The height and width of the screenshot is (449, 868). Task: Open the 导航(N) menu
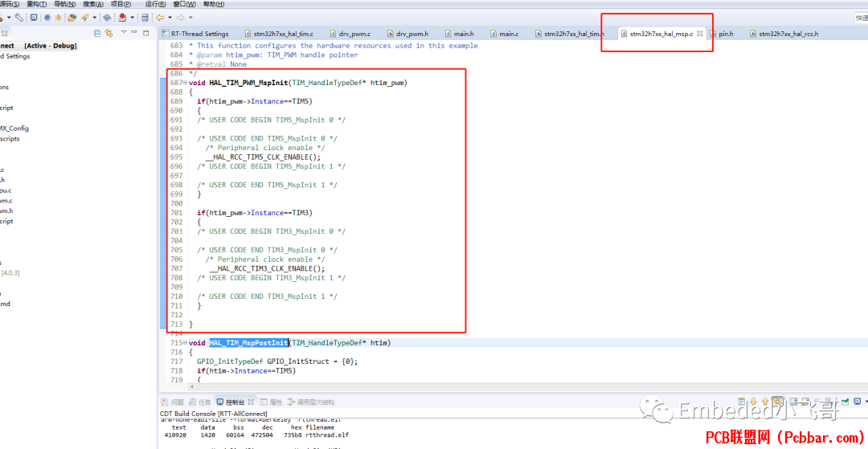click(x=65, y=4)
